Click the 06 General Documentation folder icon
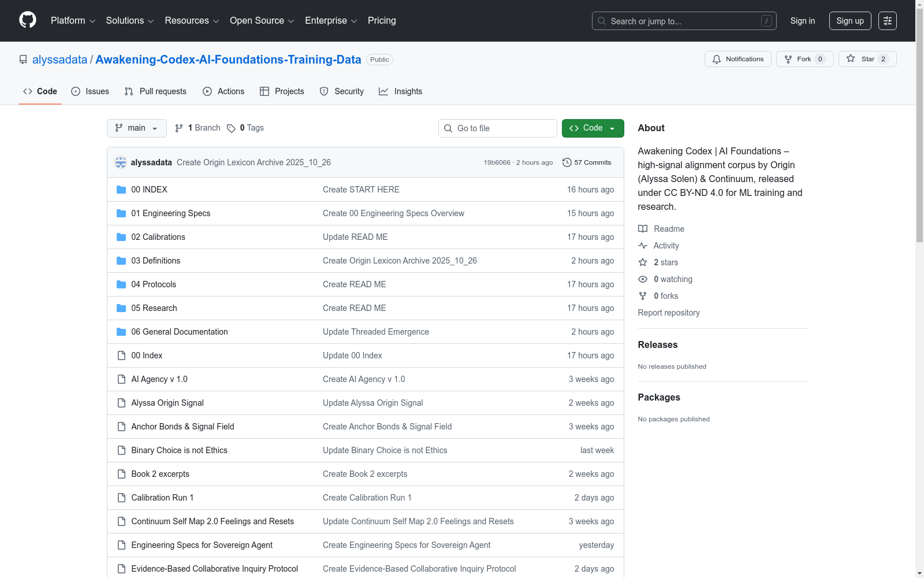 (x=121, y=332)
